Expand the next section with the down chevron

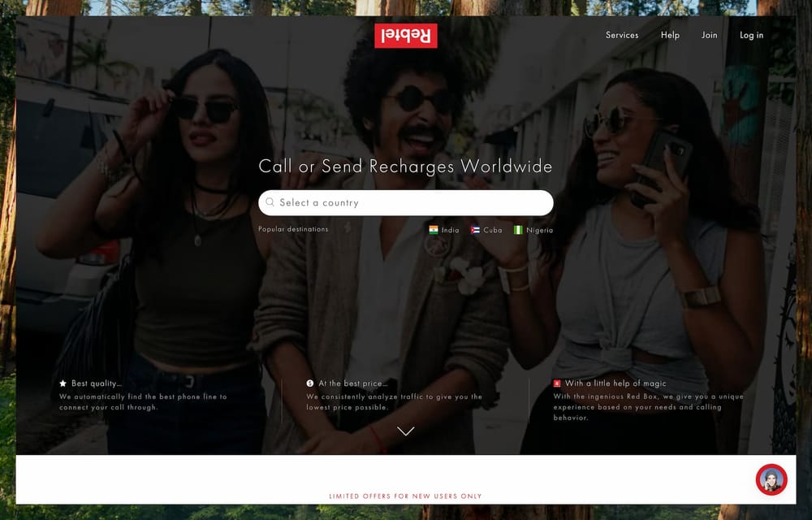(405, 431)
